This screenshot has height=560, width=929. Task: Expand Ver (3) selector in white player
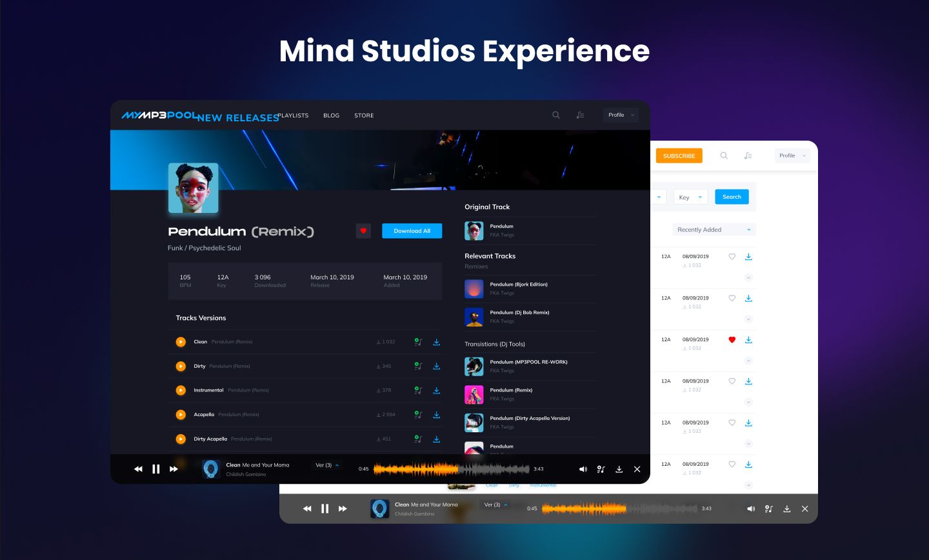[496, 505]
